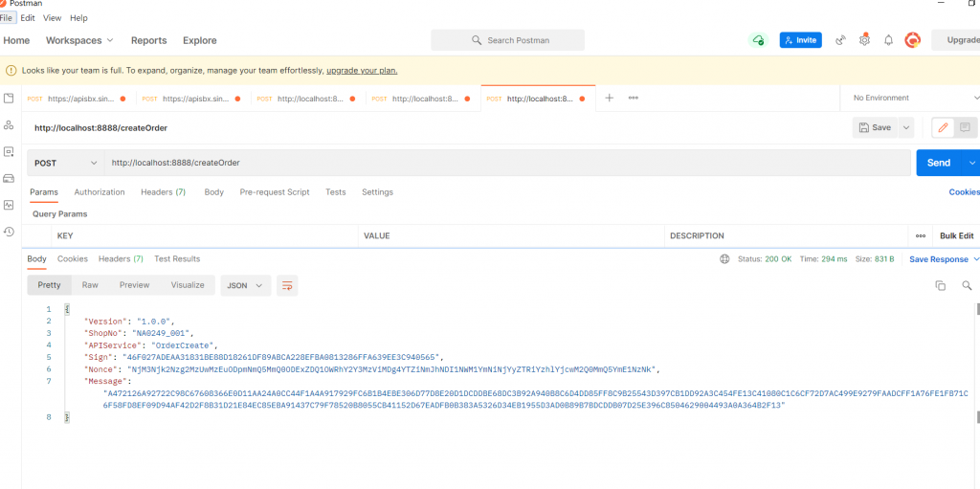Click the globe network icon near Status
The height and width of the screenshot is (489, 980).
[x=724, y=259]
